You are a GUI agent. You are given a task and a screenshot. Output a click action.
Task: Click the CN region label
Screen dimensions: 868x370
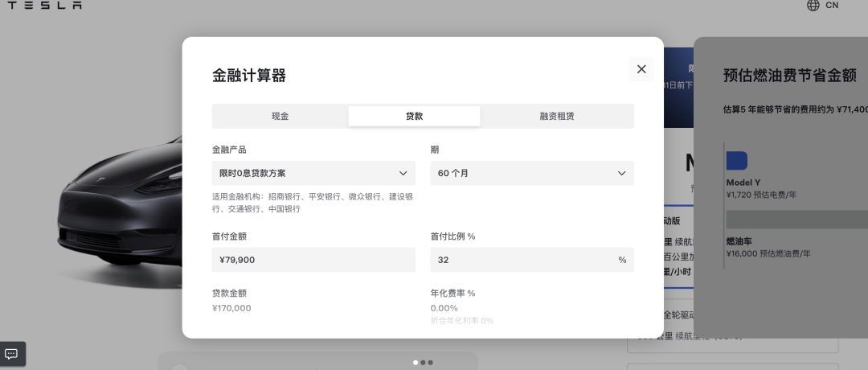click(x=832, y=6)
